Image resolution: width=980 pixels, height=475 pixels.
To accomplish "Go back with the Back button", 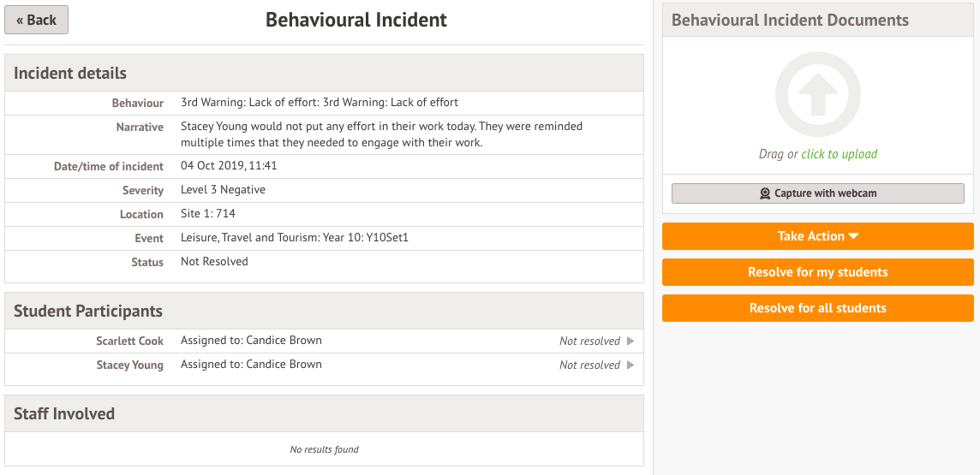I will tap(36, 20).
